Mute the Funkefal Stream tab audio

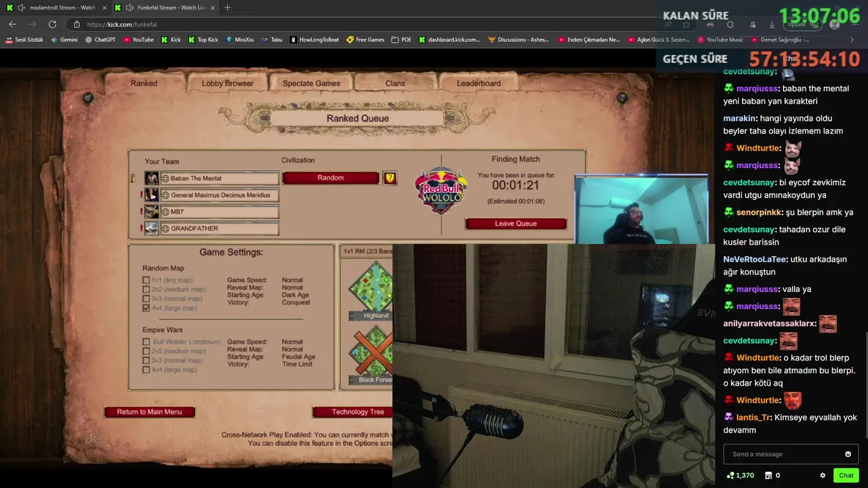click(x=130, y=7)
